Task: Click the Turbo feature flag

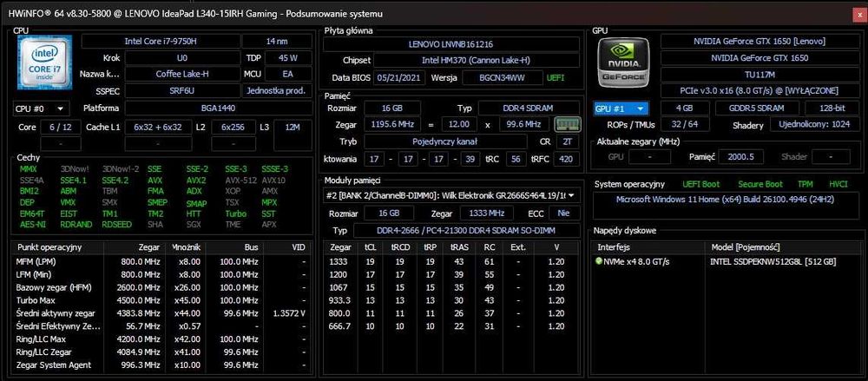Action: 235,213
